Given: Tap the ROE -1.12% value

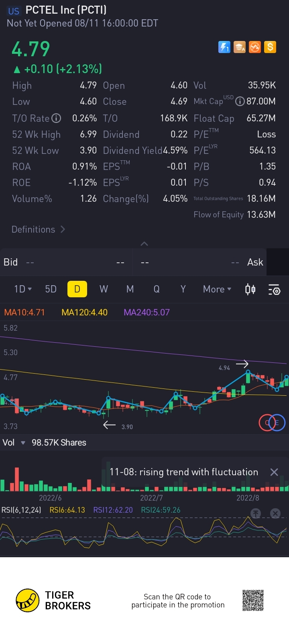Looking at the screenshot, I should point(83,182).
